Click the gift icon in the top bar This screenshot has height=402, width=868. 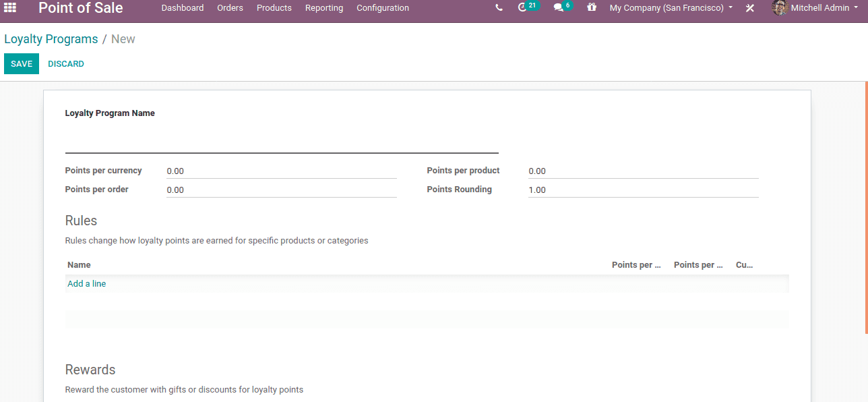point(592,8)
